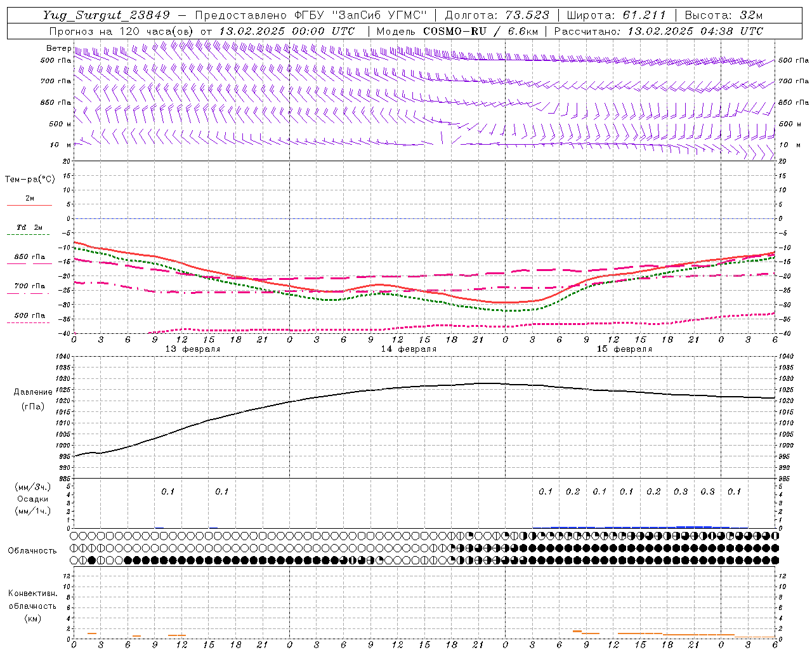Click the Широта: 61.211 value
The image size is (812, 650).
point(616,15)
